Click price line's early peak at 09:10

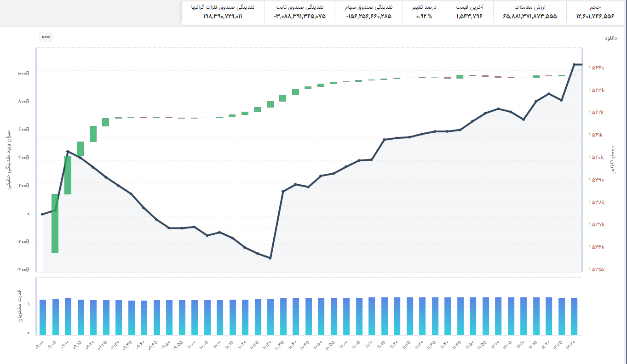[68, 151]
